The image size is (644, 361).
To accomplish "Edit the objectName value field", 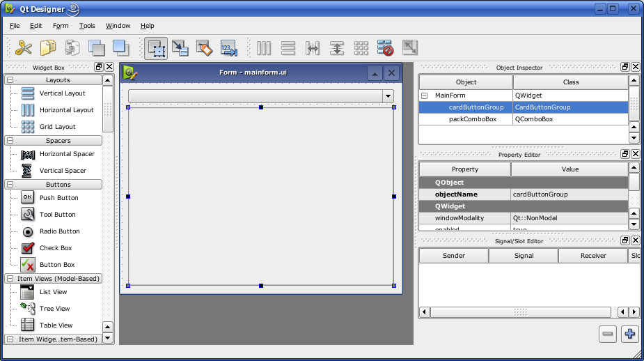I will [570, 194].
